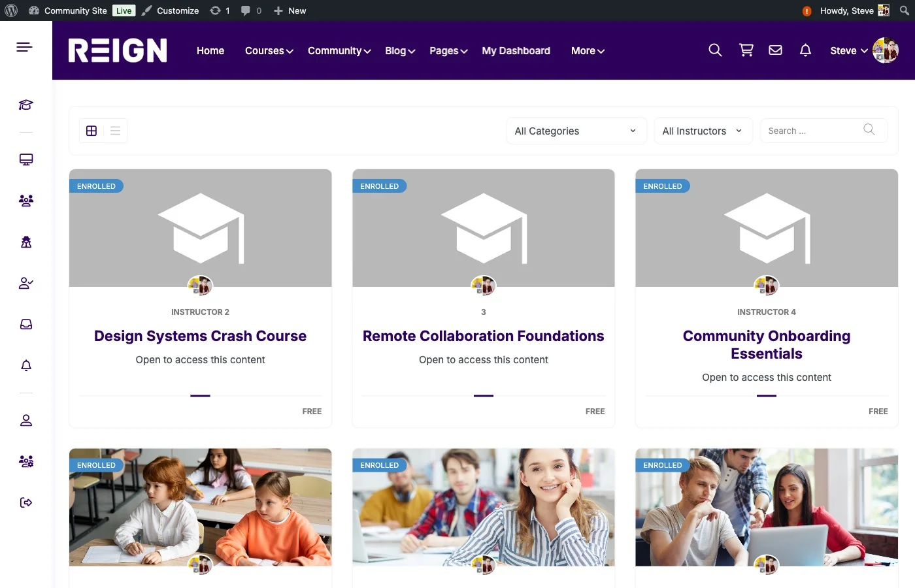This screenshot has height=588, width=915.
Task: Click New in the admin bar
Action: pos(290,10)
